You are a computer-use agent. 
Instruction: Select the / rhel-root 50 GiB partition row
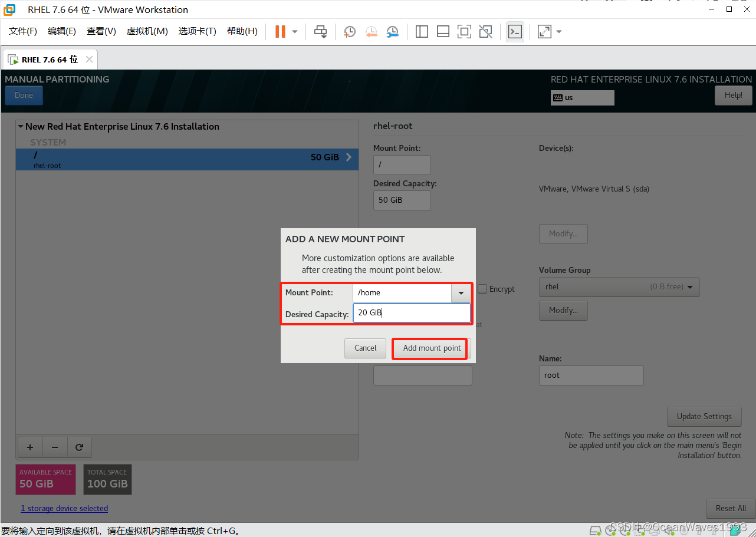click(x=187, y=160)
